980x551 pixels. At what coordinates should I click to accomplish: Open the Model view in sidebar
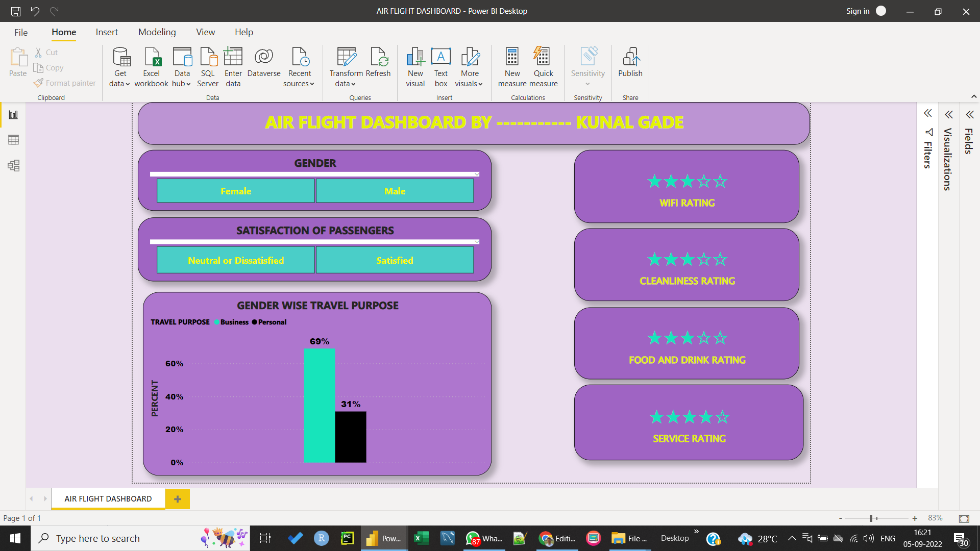(14, 165)
